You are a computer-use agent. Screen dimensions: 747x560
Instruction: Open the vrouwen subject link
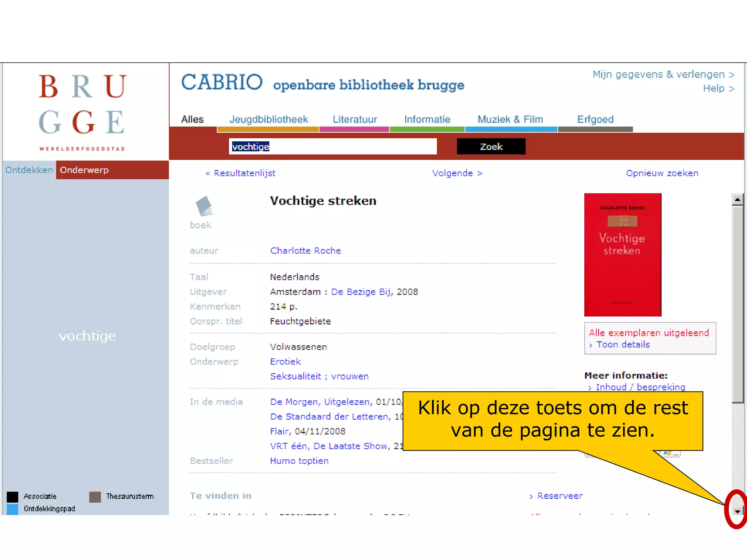350,376
